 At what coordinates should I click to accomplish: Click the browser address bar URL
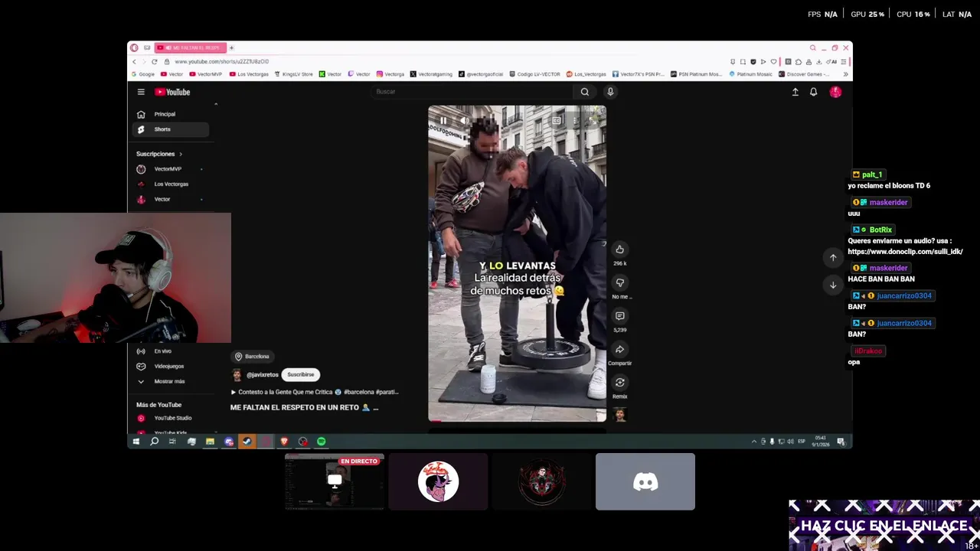click(x=221, y=61)
